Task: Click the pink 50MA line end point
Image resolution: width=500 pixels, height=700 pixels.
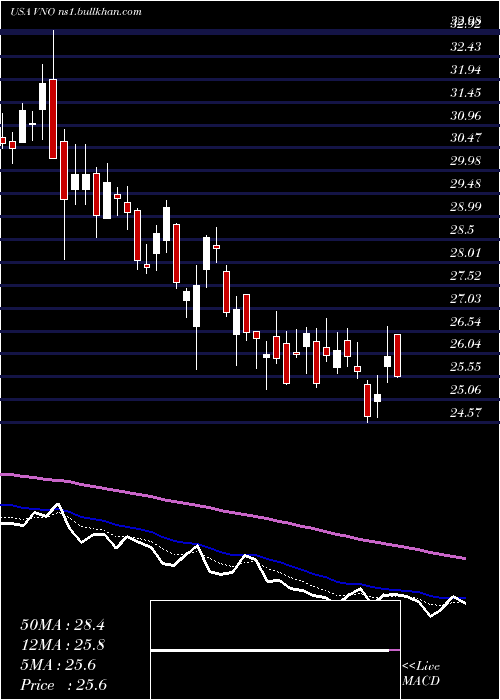Action: [464, 558]
